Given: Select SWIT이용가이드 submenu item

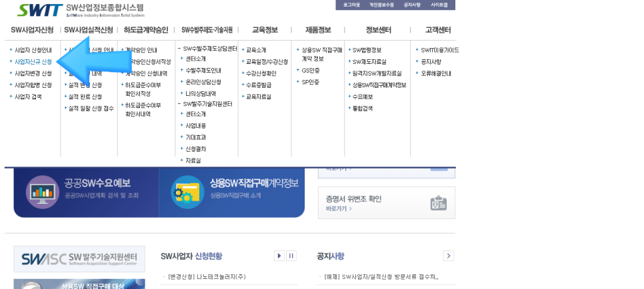Looking at the screenshot, I should (439, 50).
